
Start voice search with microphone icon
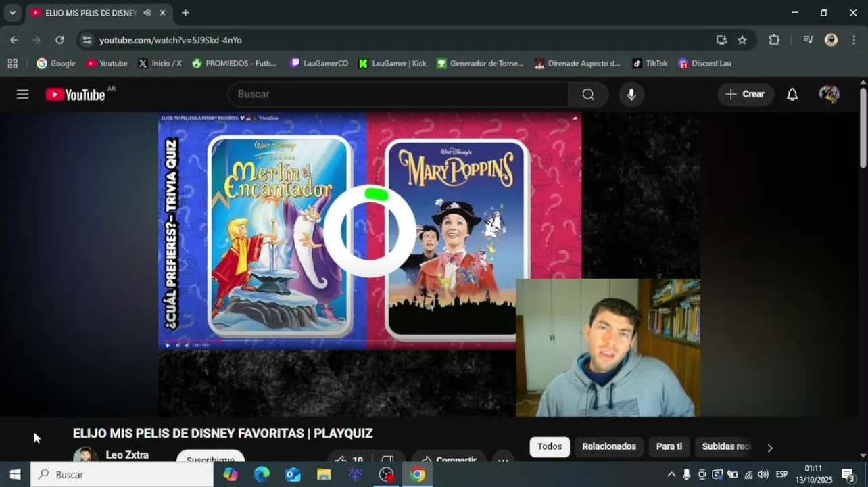[x=631, y=94]
